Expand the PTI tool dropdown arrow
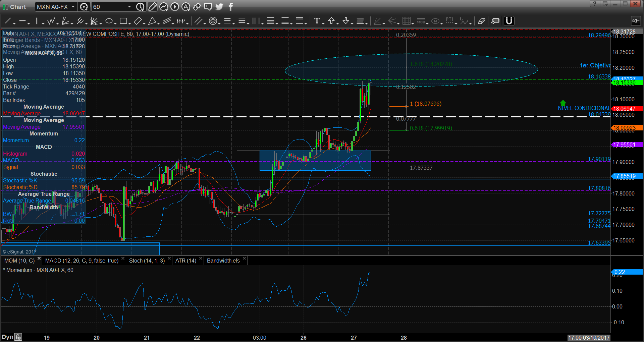 pyautogui.click(x=456, y=23)
